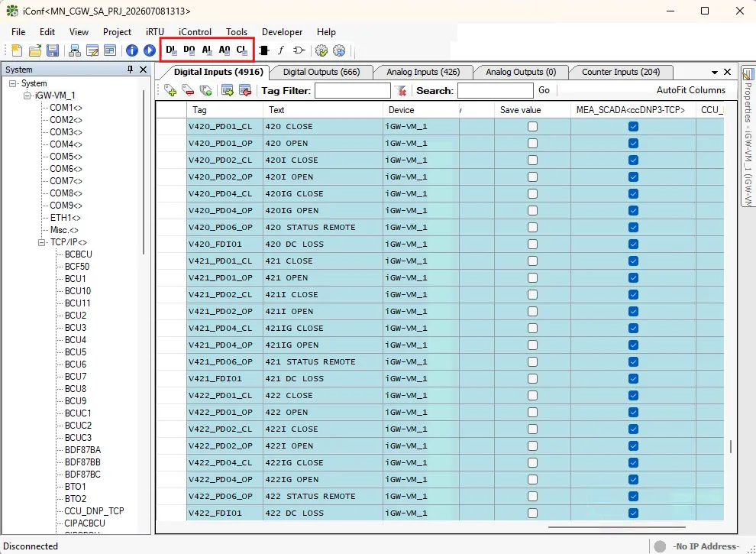The height and width of the screenshot is (554, 756).
Task: Click the blue info circle icon
Action: (x=131, y=50)
